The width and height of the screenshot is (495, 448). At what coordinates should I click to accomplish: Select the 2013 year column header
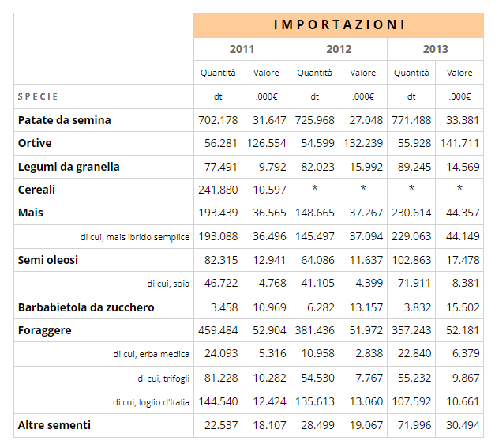tap(435, 49)
